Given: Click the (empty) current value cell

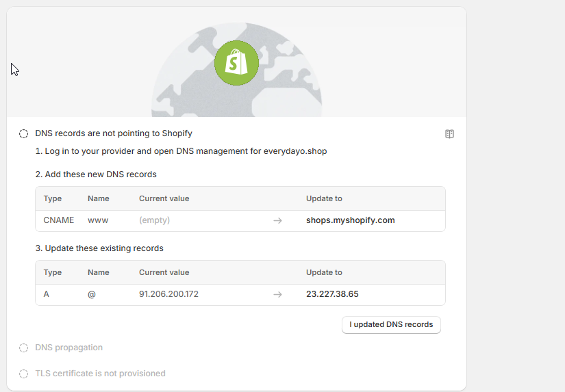Looking at the screenshot, I should point(154,220).
